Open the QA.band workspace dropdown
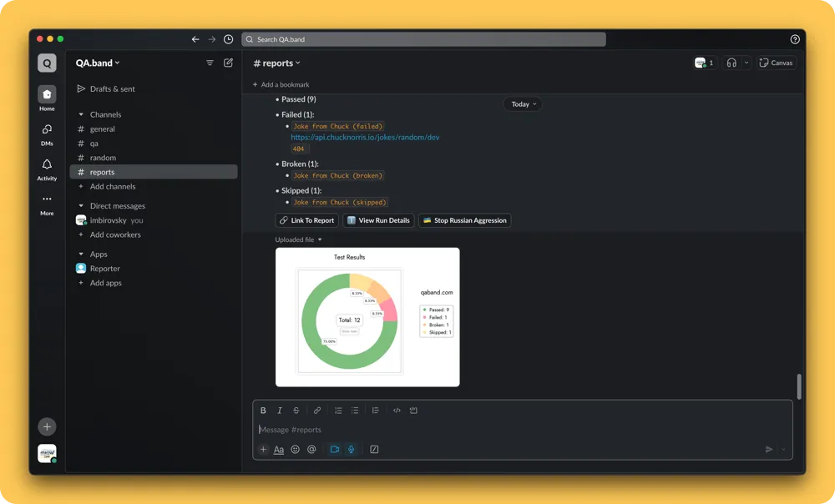Screen dimensions: 835x504 pyautogui.click(x=98, y=63)
